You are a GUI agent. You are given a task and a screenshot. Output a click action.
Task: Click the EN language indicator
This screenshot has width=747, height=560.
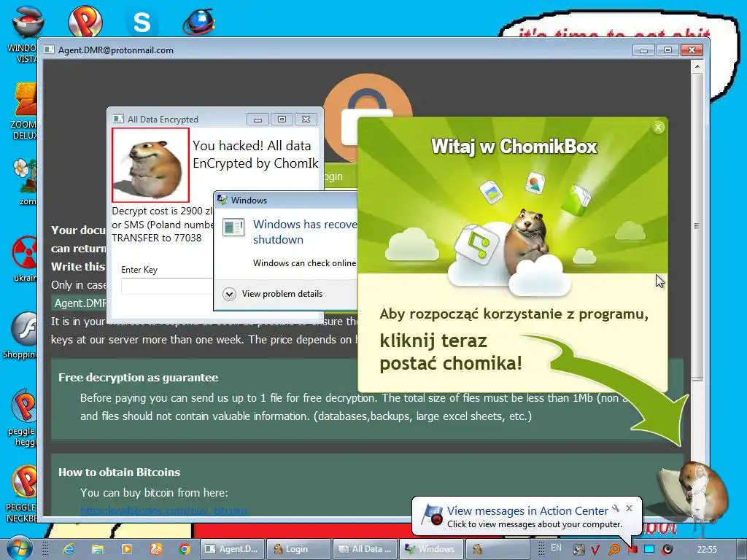[556, 548]
